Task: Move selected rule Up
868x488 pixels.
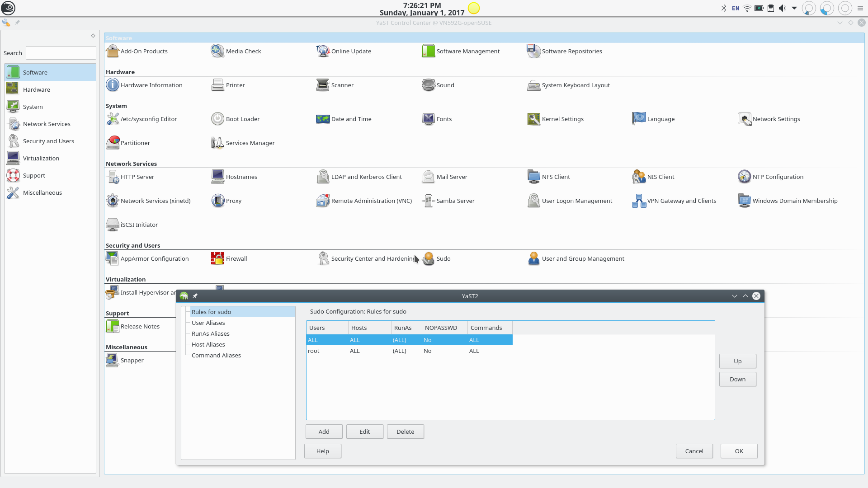Action: pyautogui.click(x=737, y=361)
